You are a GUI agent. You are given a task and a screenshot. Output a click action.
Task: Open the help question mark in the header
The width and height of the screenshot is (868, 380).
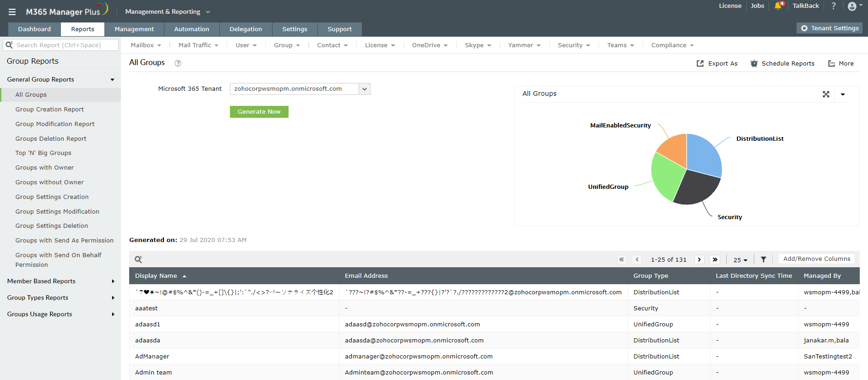tap(834, 6)
